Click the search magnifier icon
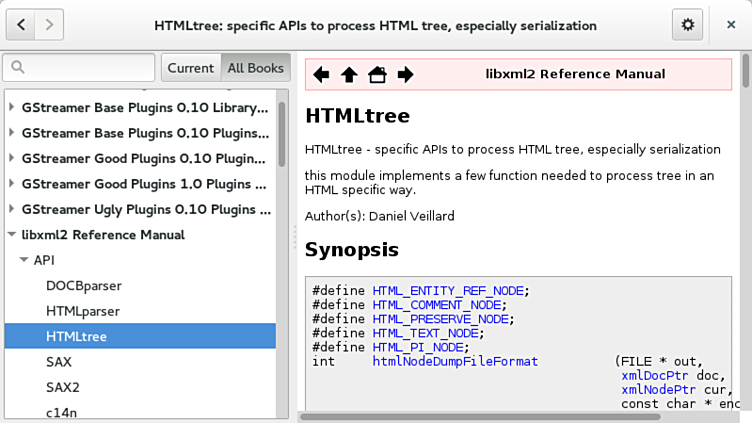The image size is (752, 423). tap(18, 68)
